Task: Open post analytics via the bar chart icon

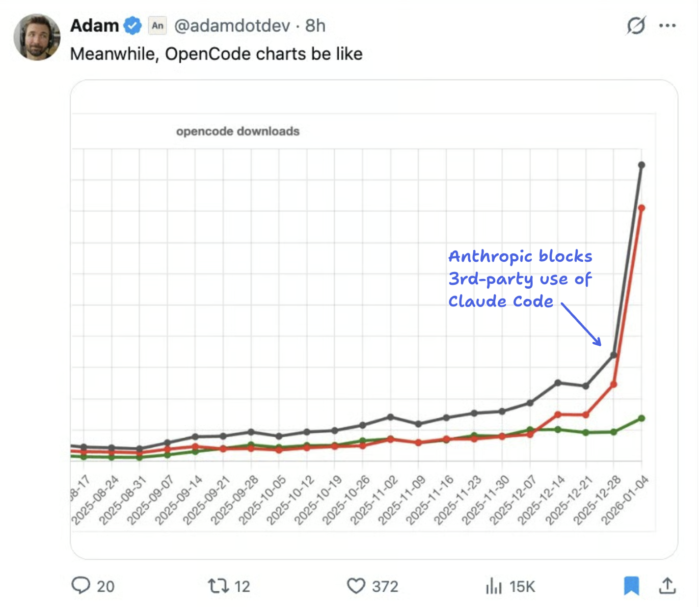Action: click(493, 586)
